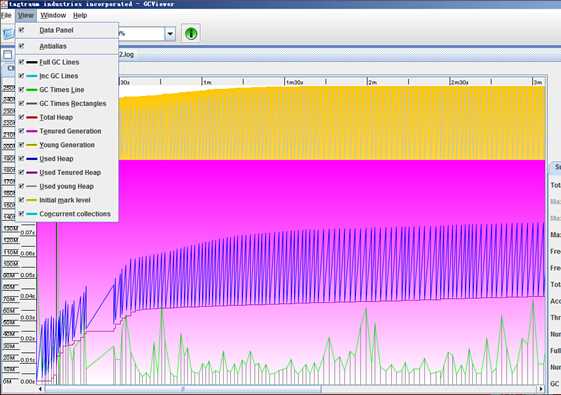Click the Used Heap blue color swatch
The image size is (561, 395).
(32, 159)
